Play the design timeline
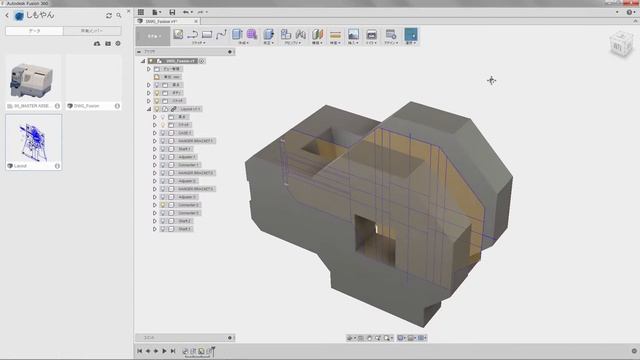 pos(164,351)
